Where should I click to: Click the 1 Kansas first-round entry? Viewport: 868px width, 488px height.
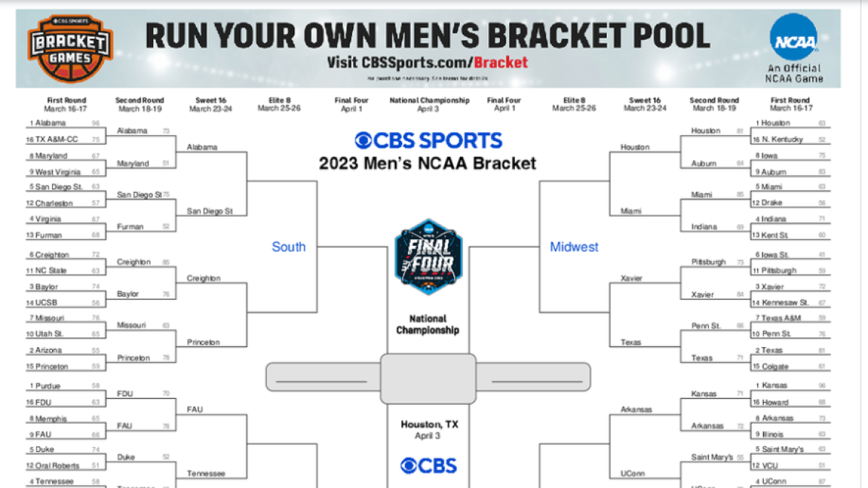[x=771, y=385]
